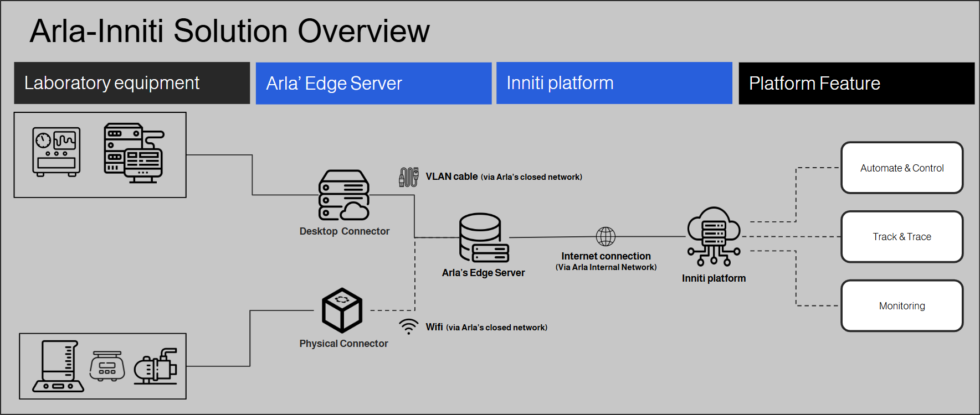
Task: Click the small weighing scale icon
Action: 107,366
